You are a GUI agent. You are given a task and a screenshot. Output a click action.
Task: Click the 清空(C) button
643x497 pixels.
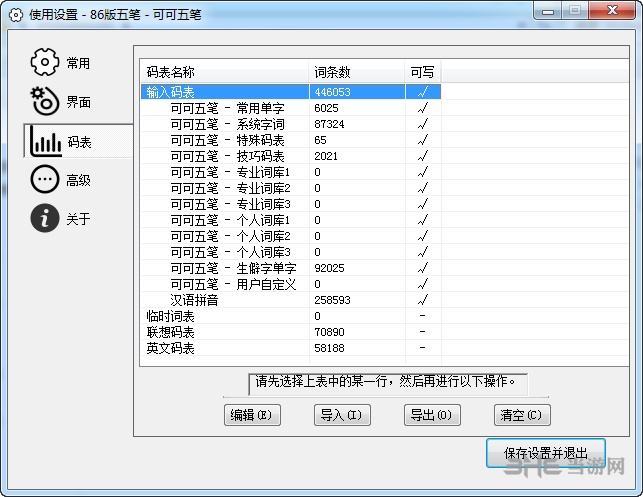tap(522, 415)
